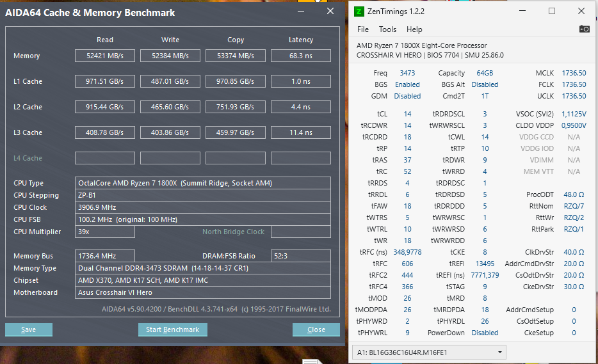Click the tRFC (ns) value 348,9778
The width and height of the screenshot is (598, 364).
(407, 252)
